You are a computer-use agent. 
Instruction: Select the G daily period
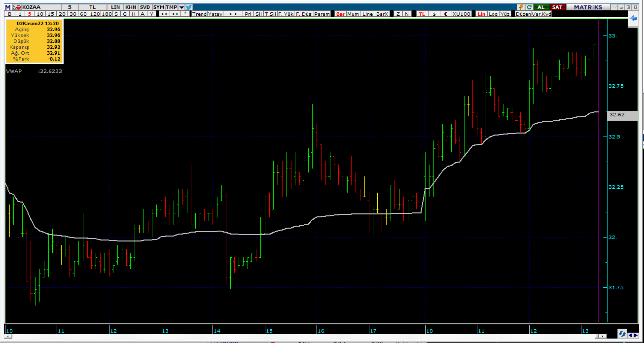tap(124, 14)
